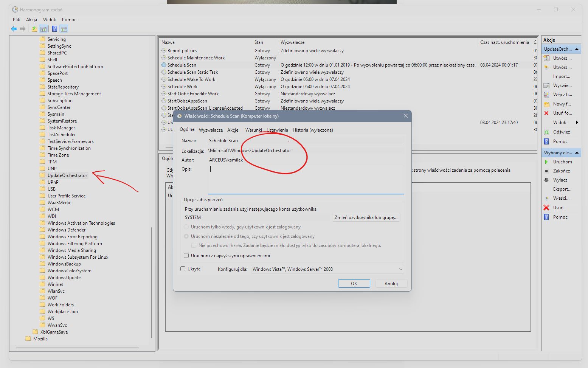This screenshot has width=588, height=368.
Task: Click the blue Back arrow in toolbar
Action: pos(14,29)
